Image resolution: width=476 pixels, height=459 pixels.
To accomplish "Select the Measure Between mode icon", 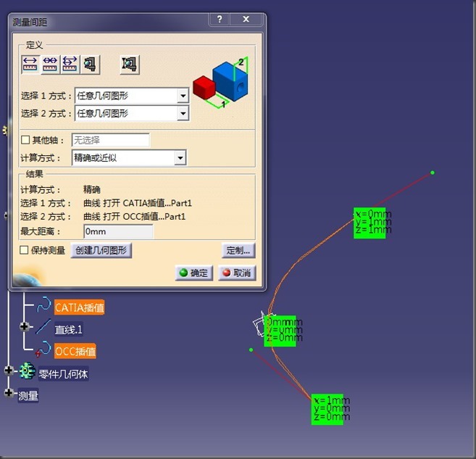I will (30, 64).
